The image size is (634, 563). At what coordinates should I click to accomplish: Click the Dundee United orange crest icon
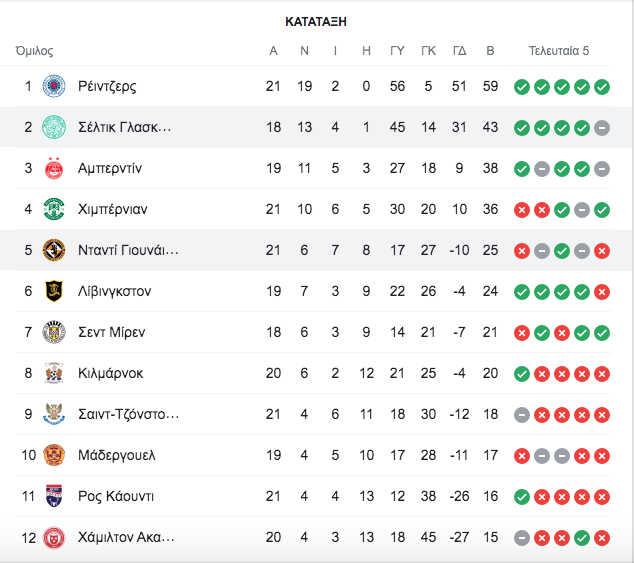click(x=54, y=250)
